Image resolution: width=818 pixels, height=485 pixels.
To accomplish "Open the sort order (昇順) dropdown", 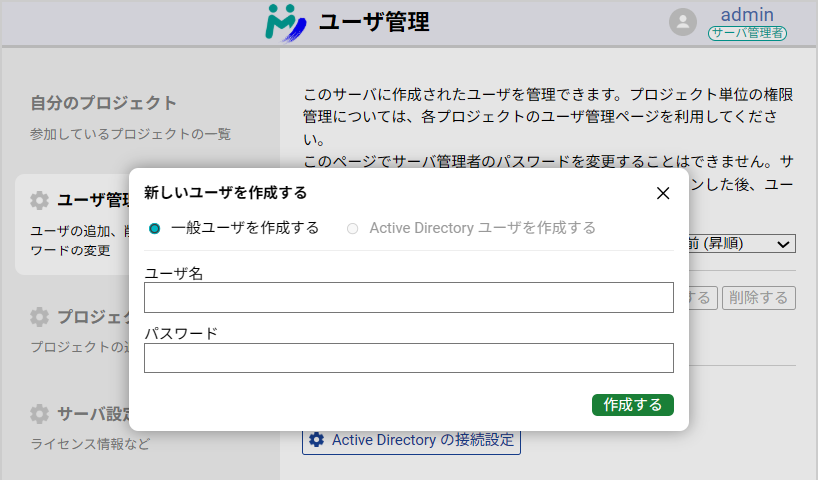I will [742, 244].
